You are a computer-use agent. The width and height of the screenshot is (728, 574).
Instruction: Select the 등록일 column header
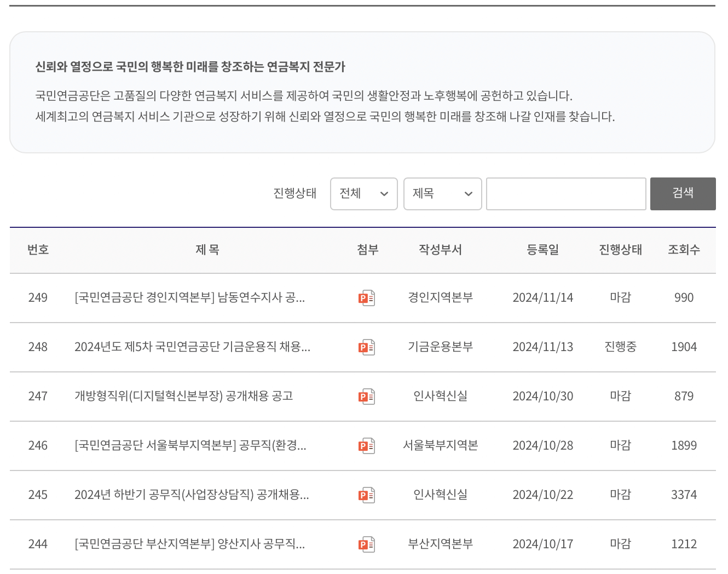pos(542,250)
